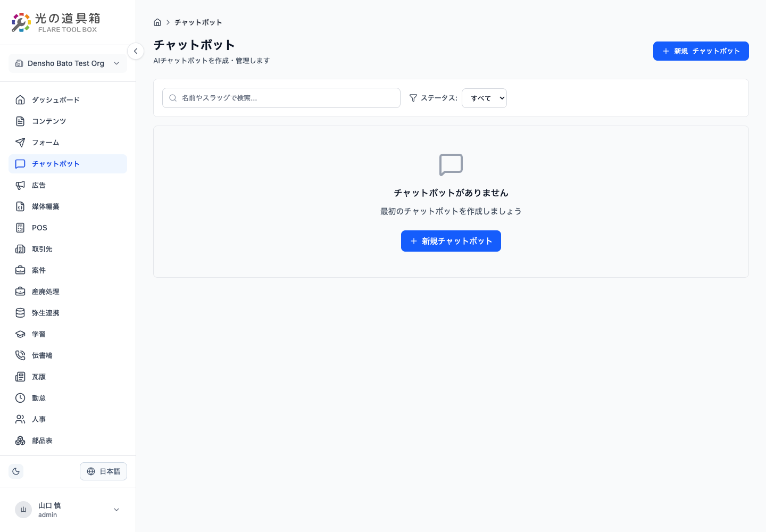Click the 弥生連携 database icon

pyautogui.click(x=20, y=313)
